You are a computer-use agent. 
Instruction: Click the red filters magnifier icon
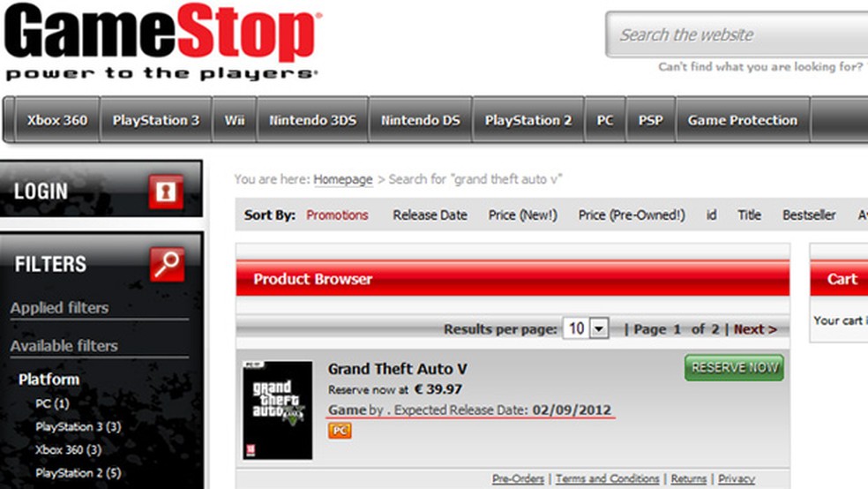pos(167,264)
